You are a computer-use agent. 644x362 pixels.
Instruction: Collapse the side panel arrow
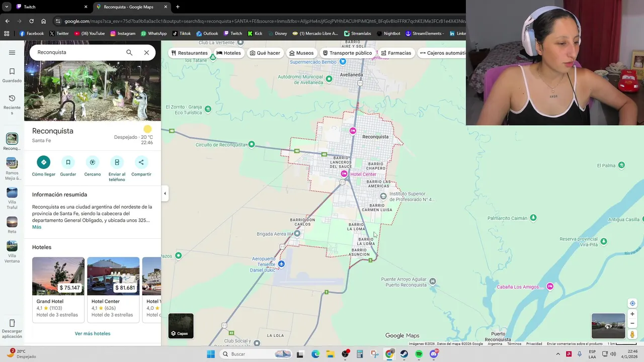point(165,194)
